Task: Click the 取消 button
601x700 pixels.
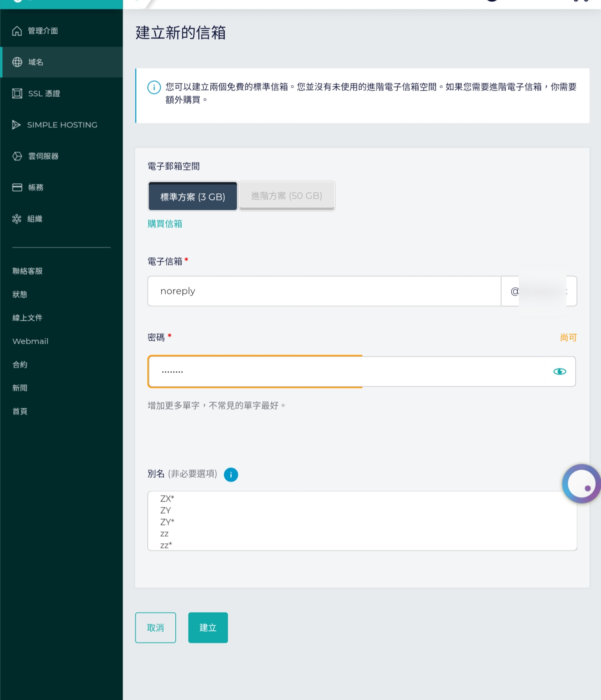Action: (x=155, y=627)
